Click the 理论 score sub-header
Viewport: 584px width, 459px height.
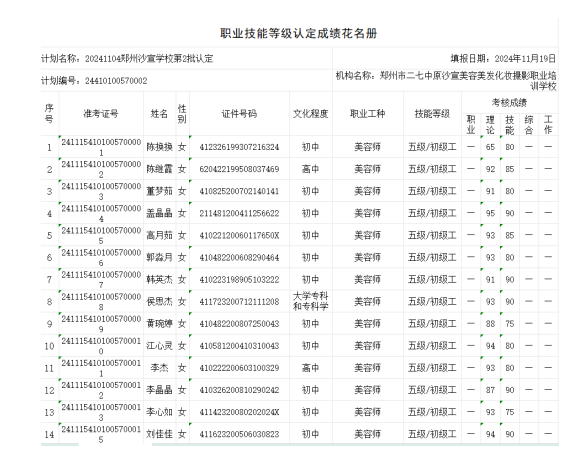click(x=490, y=125)
